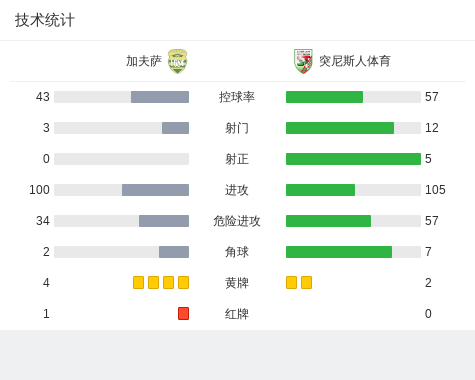Click 突尼斯人体育's second yellow card icon
Image resolution: width=475 pixels, height=380 pixels.
[306, 282]
